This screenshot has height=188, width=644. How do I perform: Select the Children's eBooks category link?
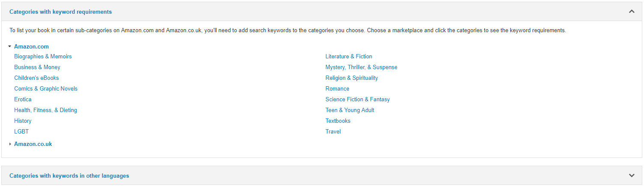(36, 78)
